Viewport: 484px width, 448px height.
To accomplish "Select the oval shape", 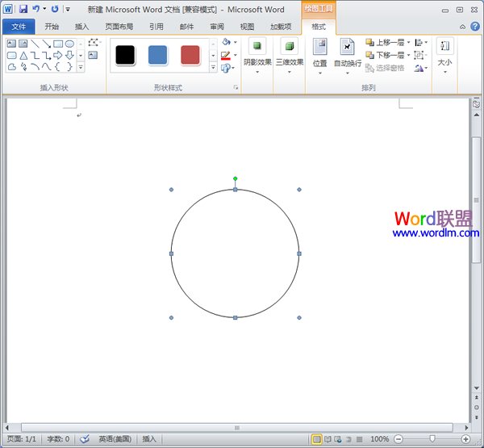I will 69,44.
